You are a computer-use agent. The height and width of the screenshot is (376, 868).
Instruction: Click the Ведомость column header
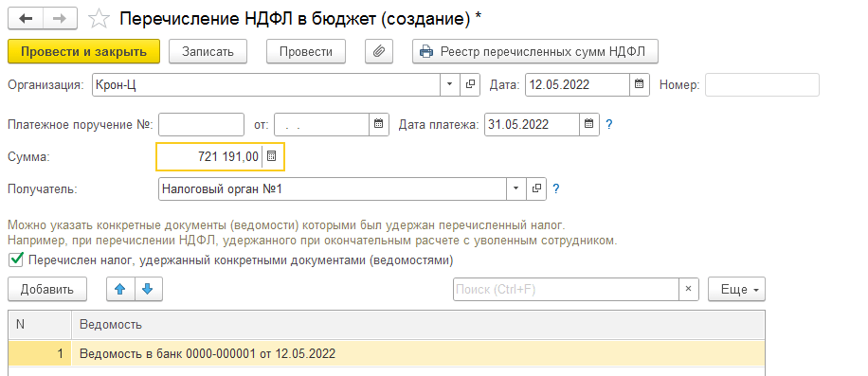[x=419, y=325]
